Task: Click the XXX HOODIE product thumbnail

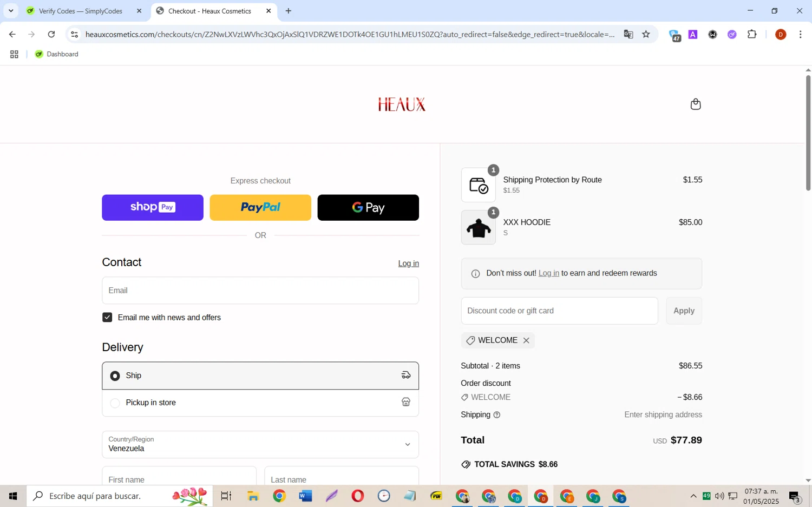Action: [478, 228]
